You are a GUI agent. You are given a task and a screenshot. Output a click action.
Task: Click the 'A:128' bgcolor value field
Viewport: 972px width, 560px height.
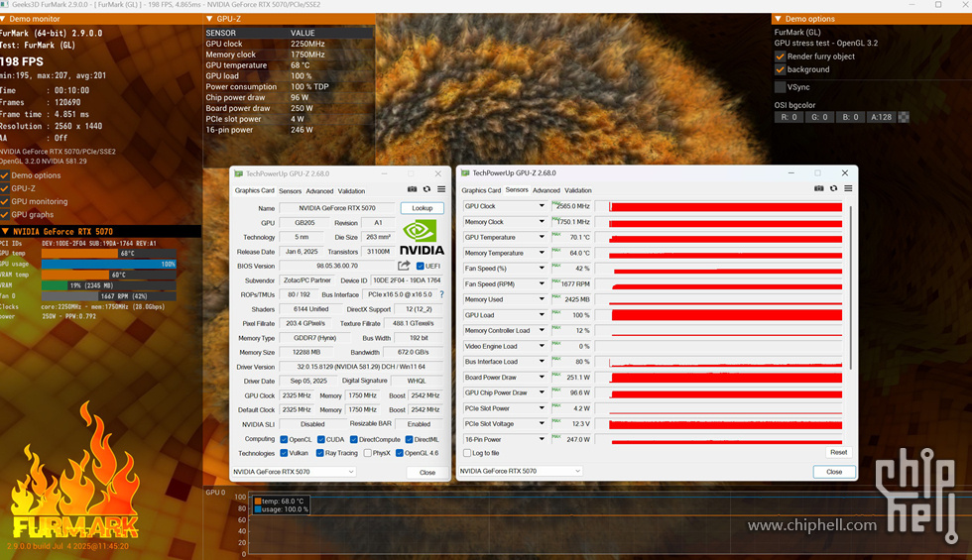[882, 117]
